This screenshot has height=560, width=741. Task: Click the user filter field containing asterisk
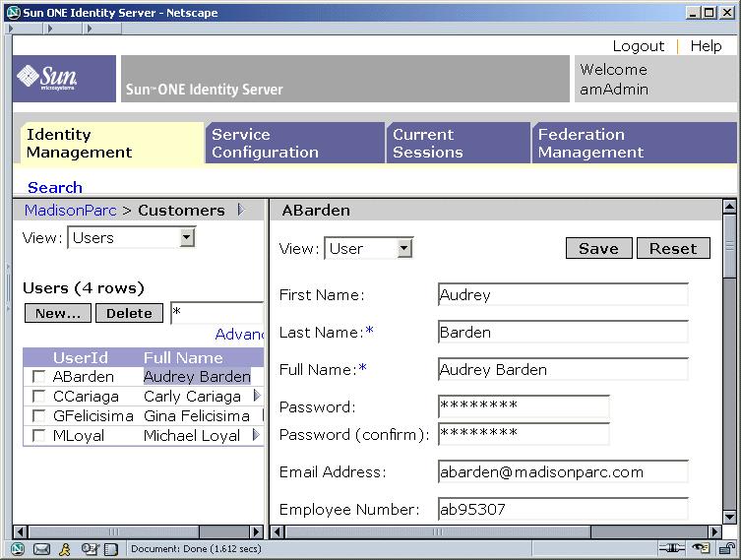tap(216, 313)
